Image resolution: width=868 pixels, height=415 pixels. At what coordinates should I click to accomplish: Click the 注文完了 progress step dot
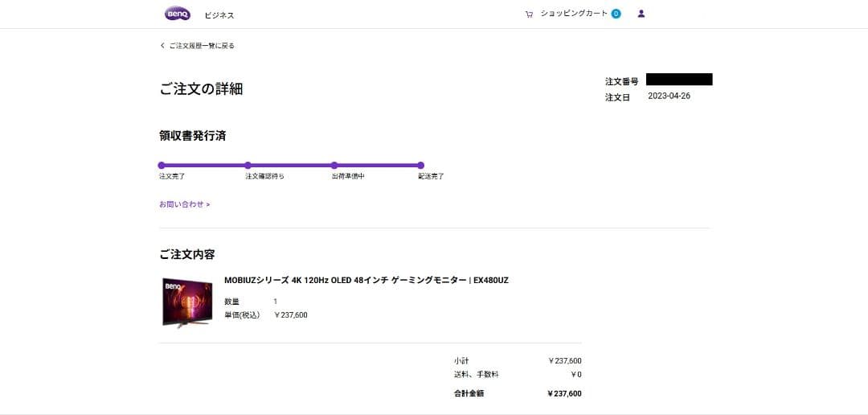click(161, 165)
